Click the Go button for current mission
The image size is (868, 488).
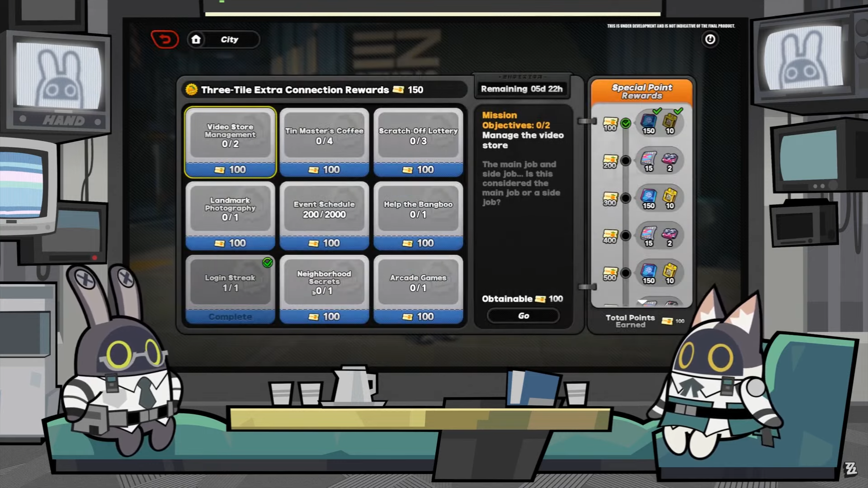[523, 316]
